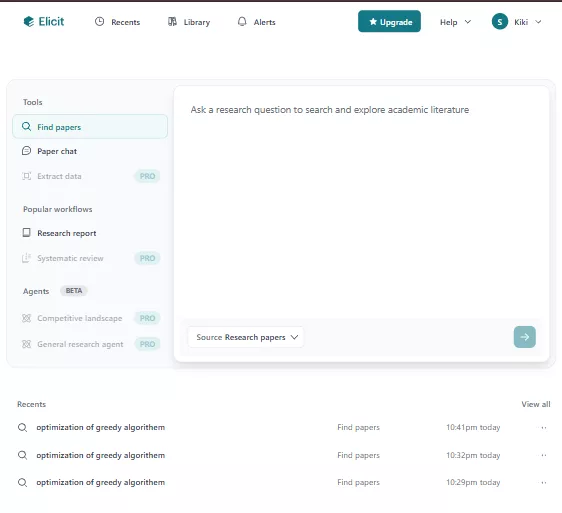Click the Elicit logo icon

coord(28,22)
